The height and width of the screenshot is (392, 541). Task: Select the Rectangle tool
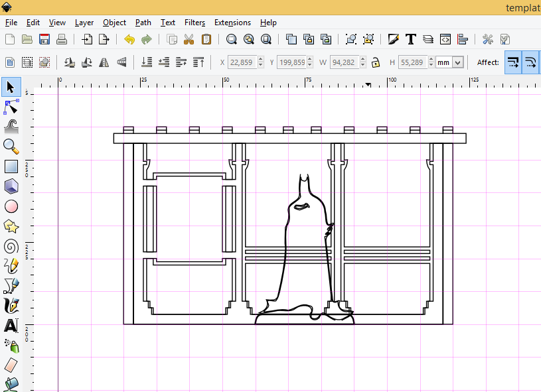[11, 166]
